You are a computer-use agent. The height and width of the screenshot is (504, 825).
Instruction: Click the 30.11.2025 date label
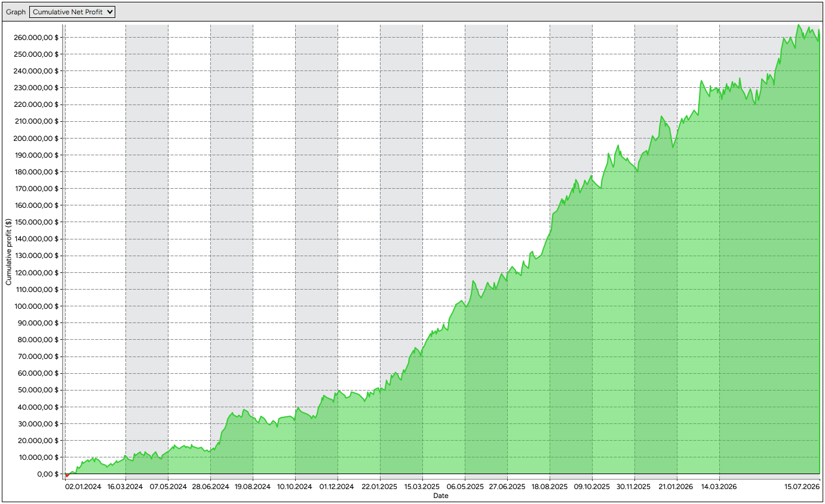634,487
